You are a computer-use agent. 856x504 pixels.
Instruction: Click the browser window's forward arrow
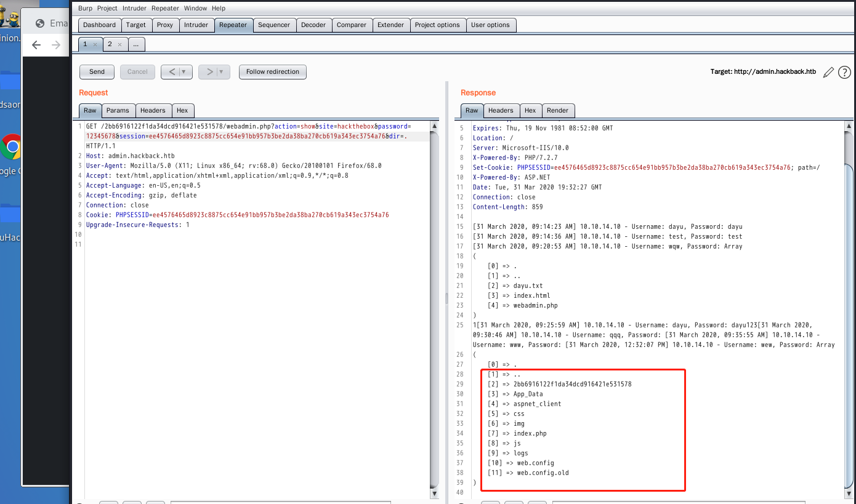pos(56,45)
